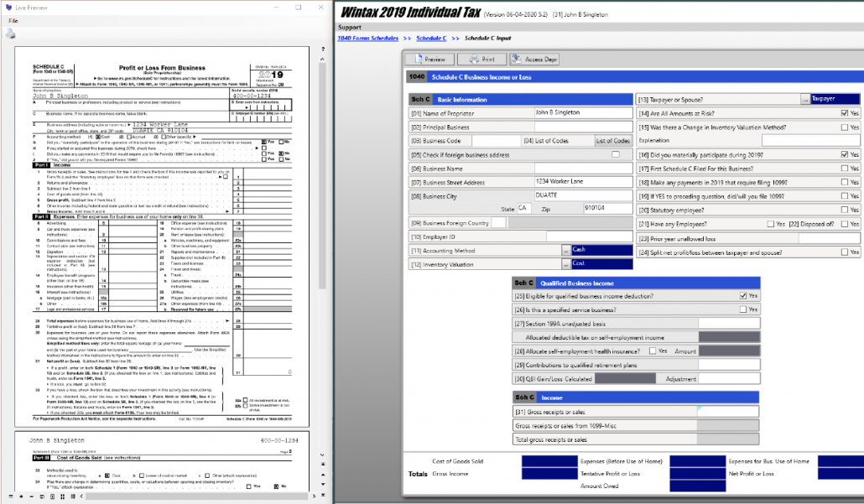The height and width of the screenshot is (504, 864).
Task: Open the List of Codes button
Action: pos(612,141)
